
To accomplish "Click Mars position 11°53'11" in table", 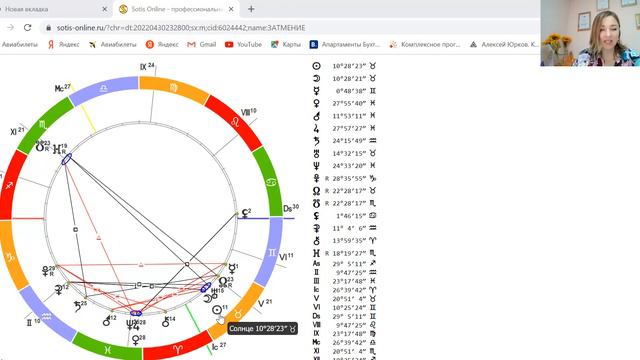I will [348, 116].
